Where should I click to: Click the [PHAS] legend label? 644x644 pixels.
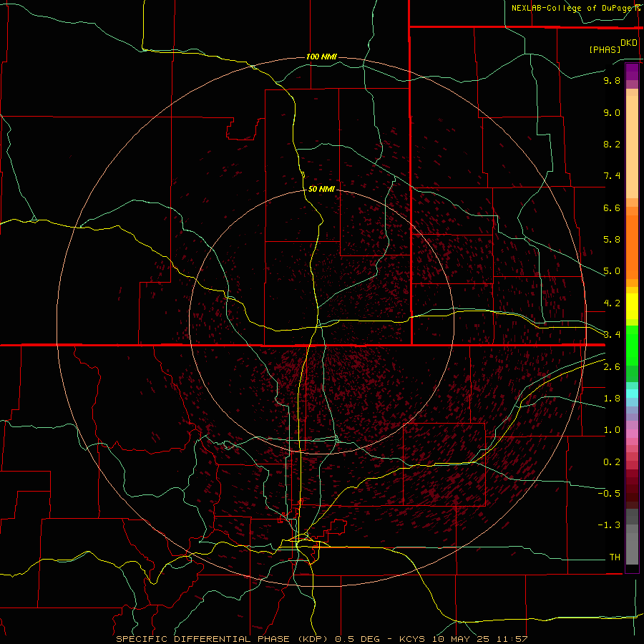(605, 50)
